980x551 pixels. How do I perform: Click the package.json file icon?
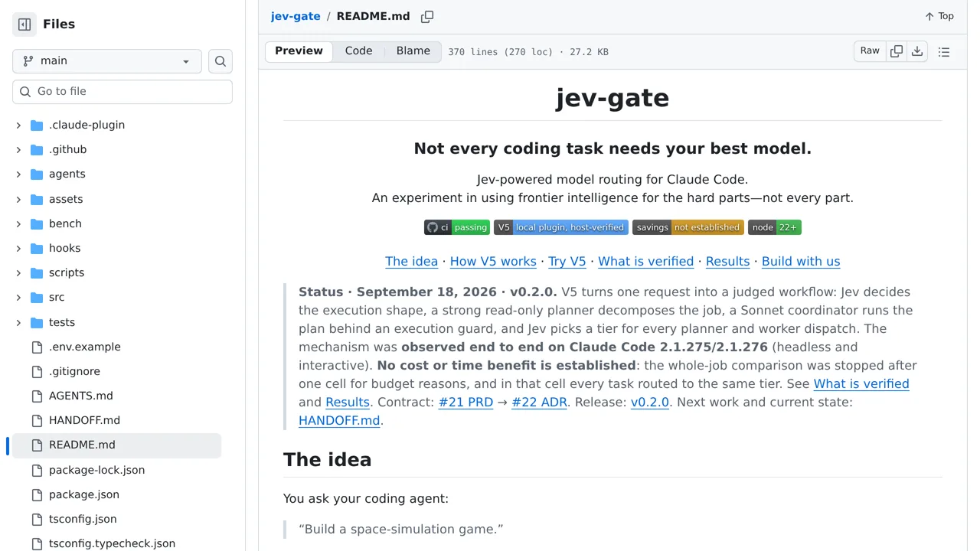(x=37, y=495)
